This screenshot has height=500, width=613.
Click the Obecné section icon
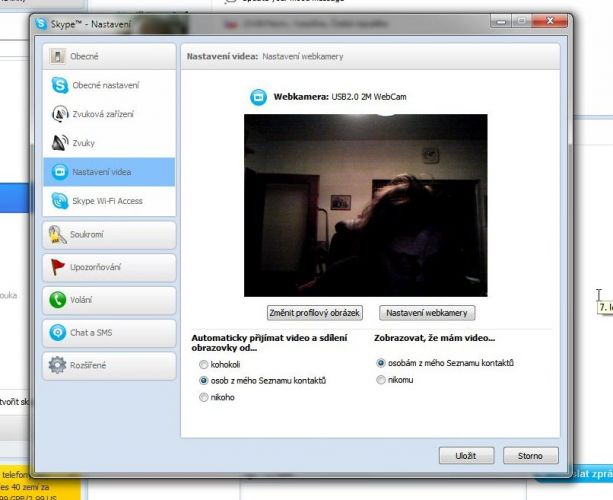tap(57, 56)
